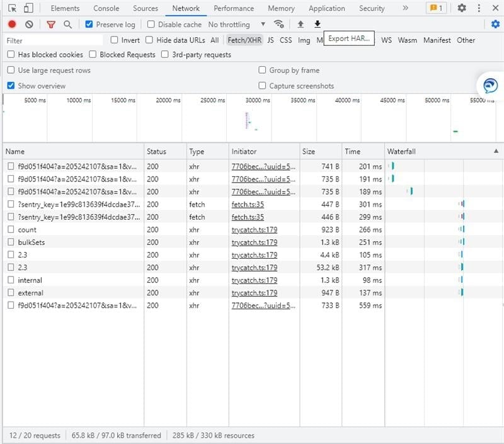Check Use large request rows
This screenshot has height=444, width=504.
click(x=11, y=70)
